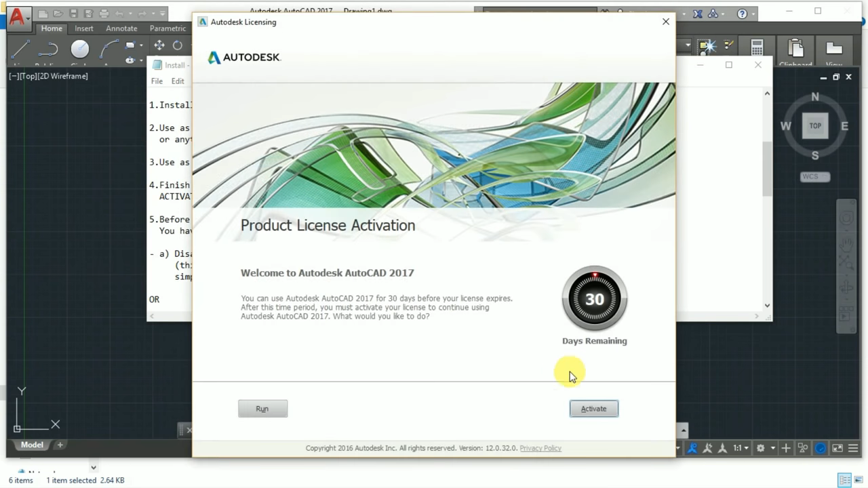868x488 pixels.
Task: Click the Autodesk A360 triangle icon
Action: (713, 14)
